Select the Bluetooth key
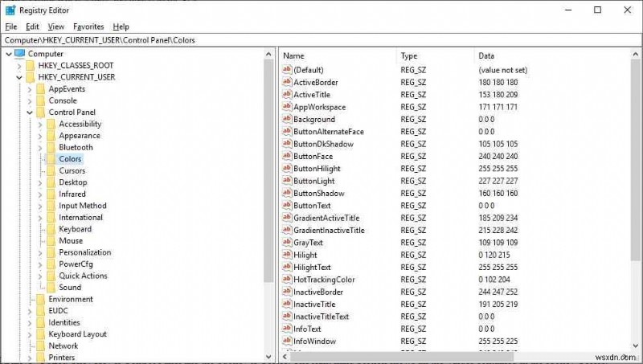The height and width of the screenshot is (364, 643). pyautogui.click(x=76, y=147)
